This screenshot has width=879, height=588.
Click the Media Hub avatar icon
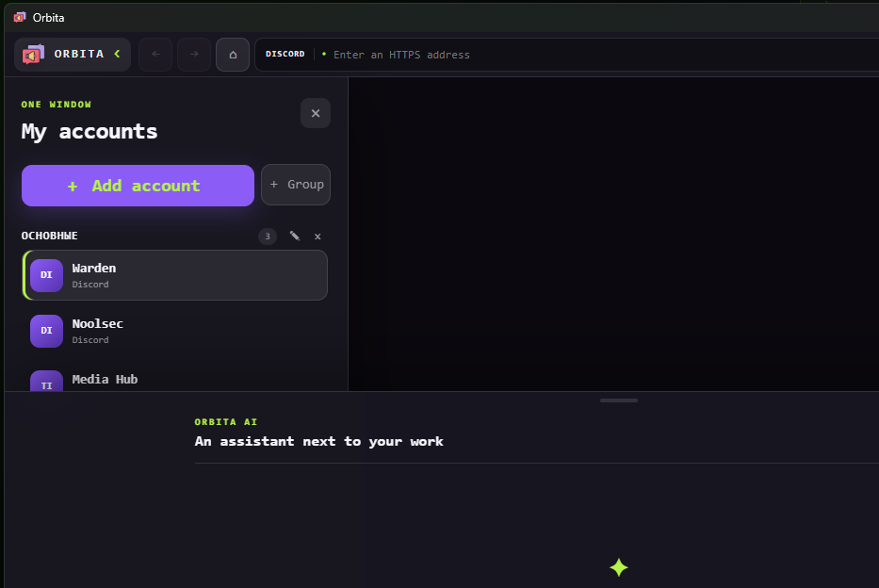[46, 381]
